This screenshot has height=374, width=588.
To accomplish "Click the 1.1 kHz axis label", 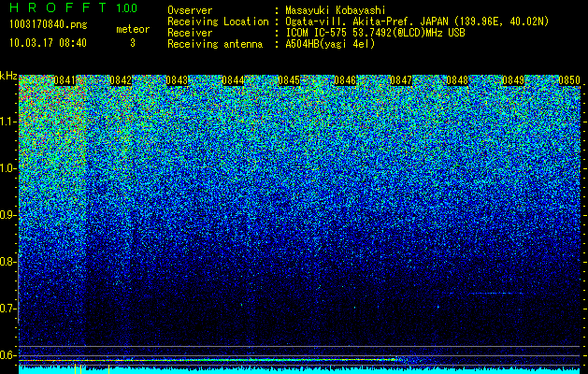I will tap(8, 122).
